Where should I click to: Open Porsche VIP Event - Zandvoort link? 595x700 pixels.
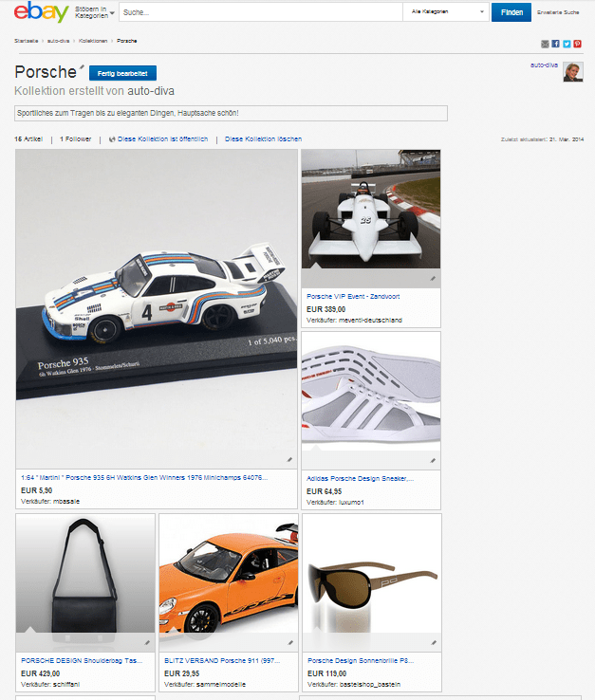353,297
